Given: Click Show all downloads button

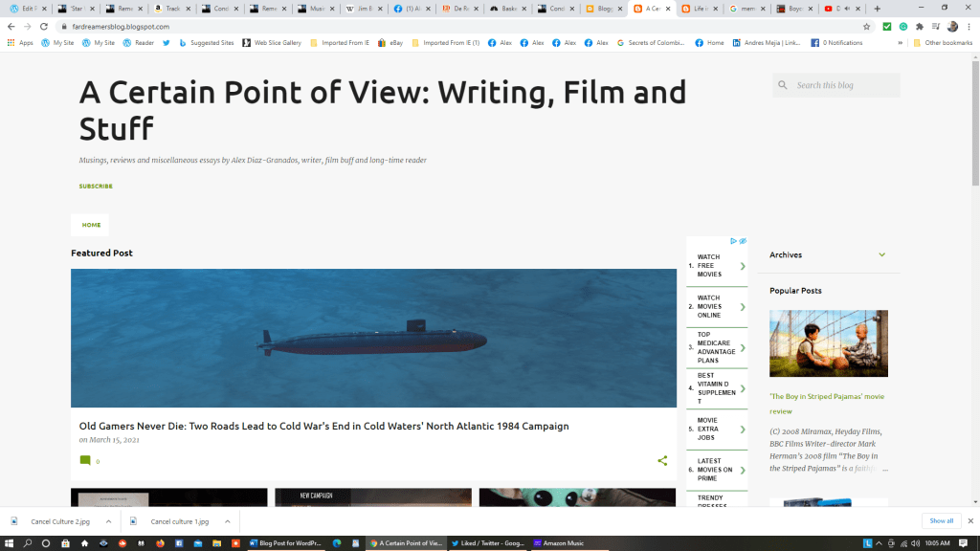Looking at the screenshot, I should (941, 521).
